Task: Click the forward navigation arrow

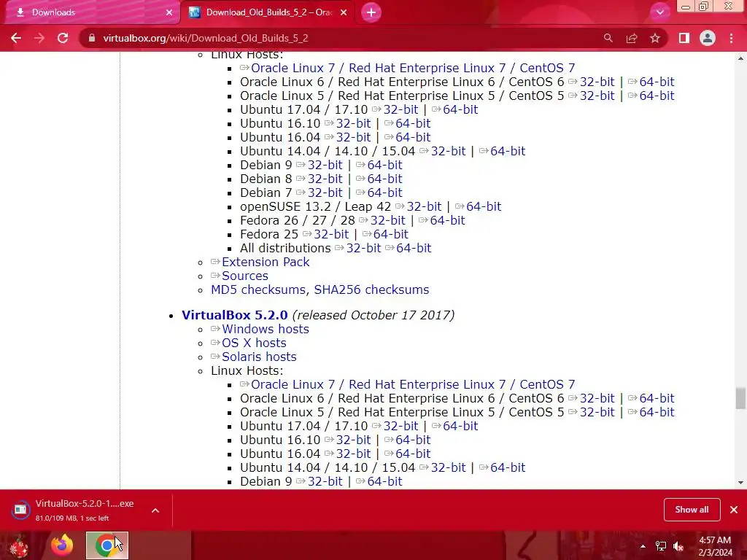Action: pyautogui.click(x=39, y=38)
